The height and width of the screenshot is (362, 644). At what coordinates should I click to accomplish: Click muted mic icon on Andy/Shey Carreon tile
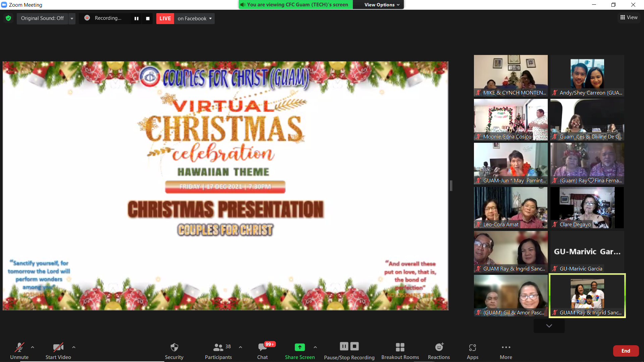555,93
